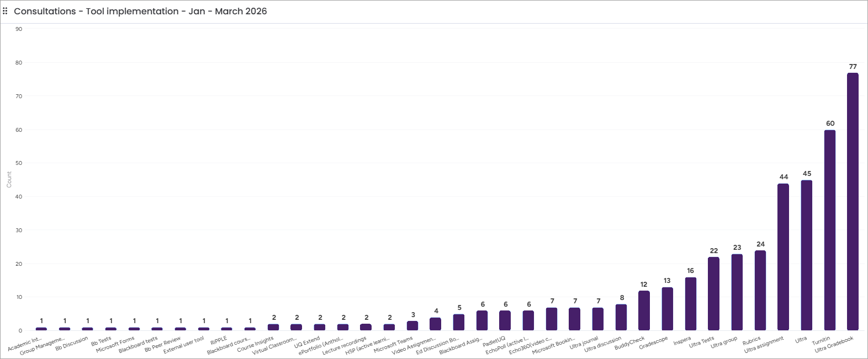Select the Gradescope bar showing 13

pyautogui.click(x=667, y=309)
